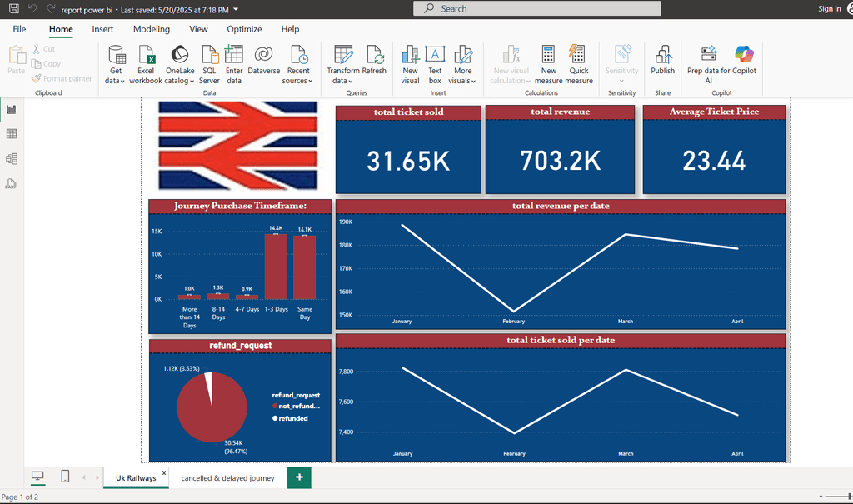Toggle desktop layout view

(x=37, y=477)
